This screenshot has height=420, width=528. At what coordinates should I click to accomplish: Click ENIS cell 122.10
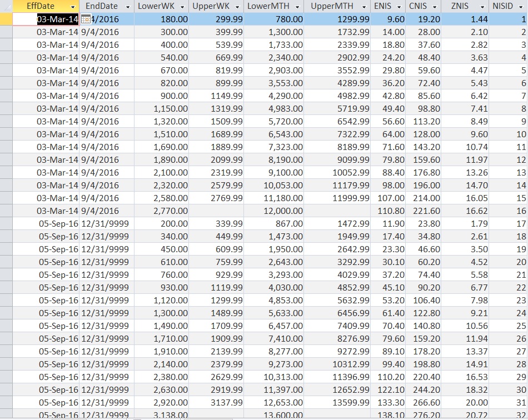(x=388, y=390)
